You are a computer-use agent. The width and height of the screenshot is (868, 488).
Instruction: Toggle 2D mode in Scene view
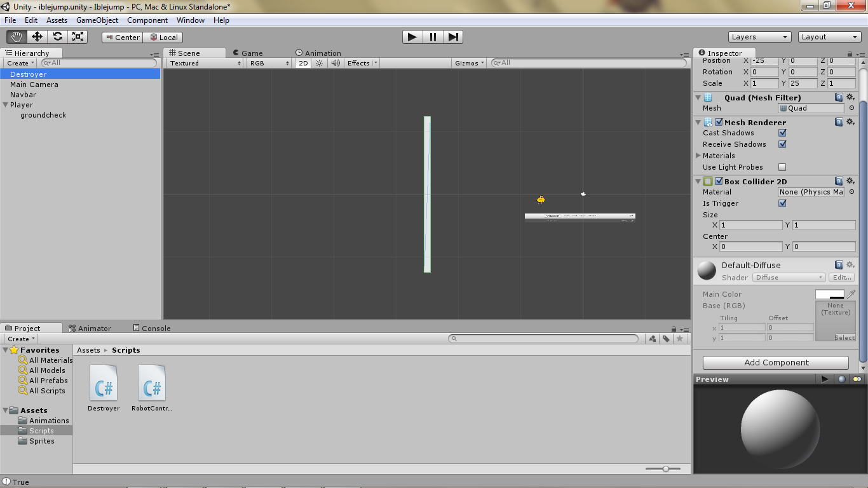tap(304, 63)
